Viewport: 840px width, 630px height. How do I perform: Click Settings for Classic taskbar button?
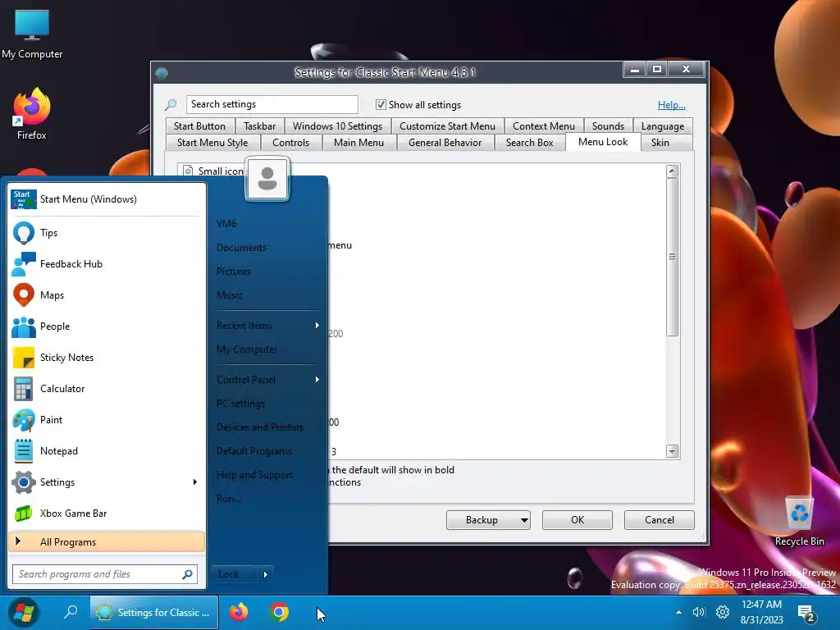point(154,612)
